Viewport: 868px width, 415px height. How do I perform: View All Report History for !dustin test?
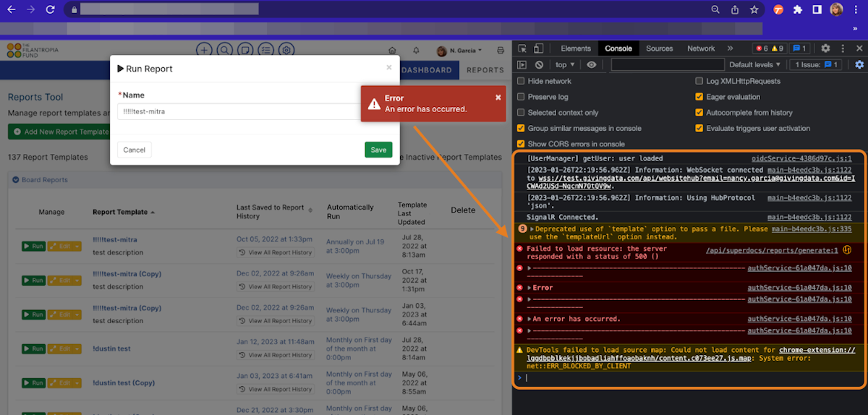click(275, 355)
